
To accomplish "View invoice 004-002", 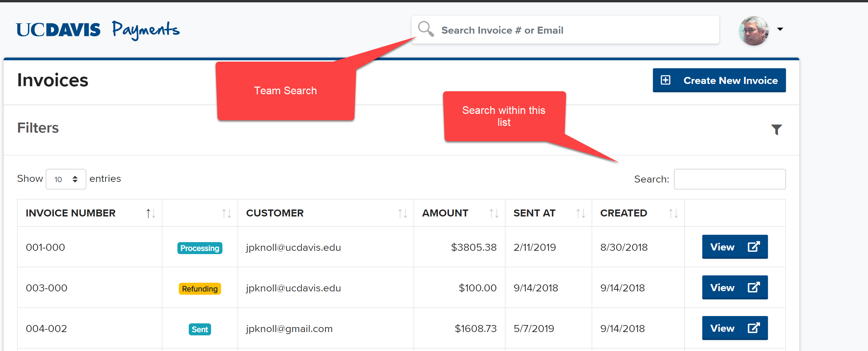I will point(735,328).
